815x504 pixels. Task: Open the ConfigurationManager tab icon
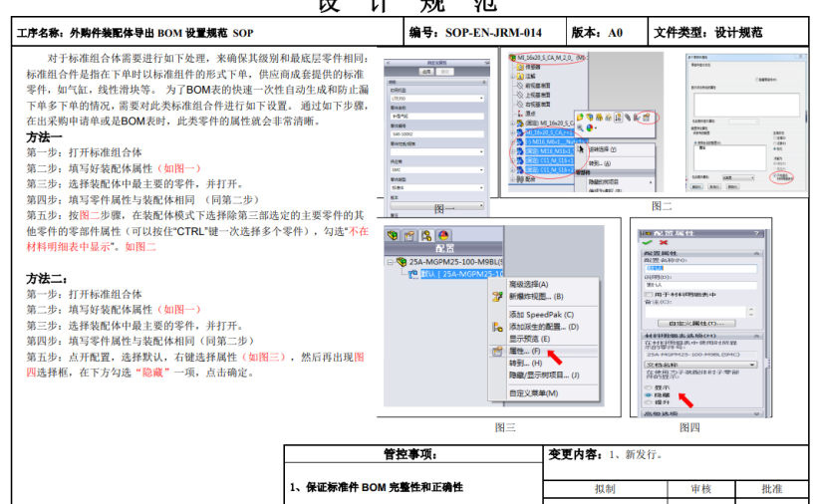click(427, 235)
